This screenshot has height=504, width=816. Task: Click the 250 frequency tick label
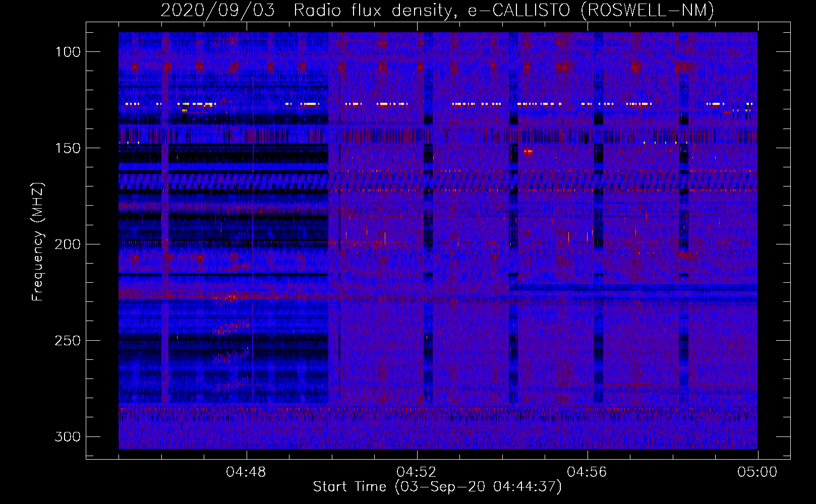(x=68, y=341)
